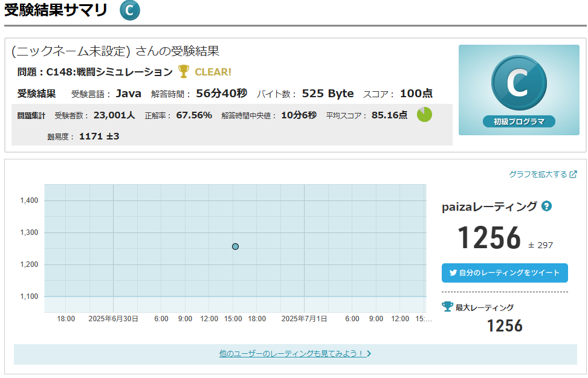Click the teal trophy beside 最大レーティング

point(447,307)
